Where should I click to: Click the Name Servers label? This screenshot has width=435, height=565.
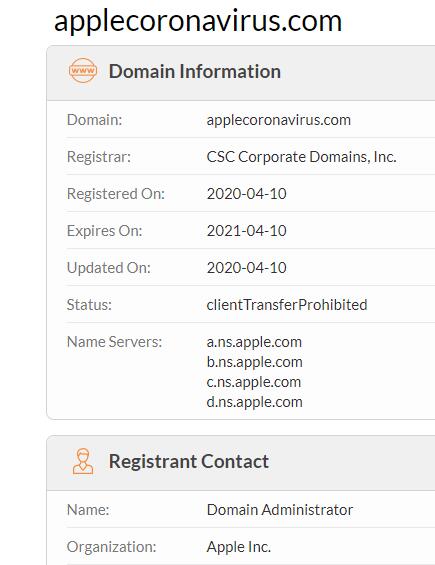pos(114,342)
